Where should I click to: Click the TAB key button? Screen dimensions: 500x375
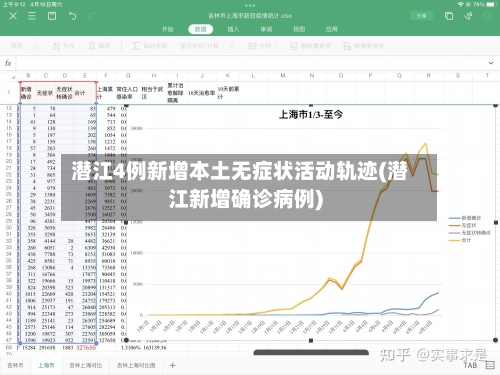coord(470,365)
